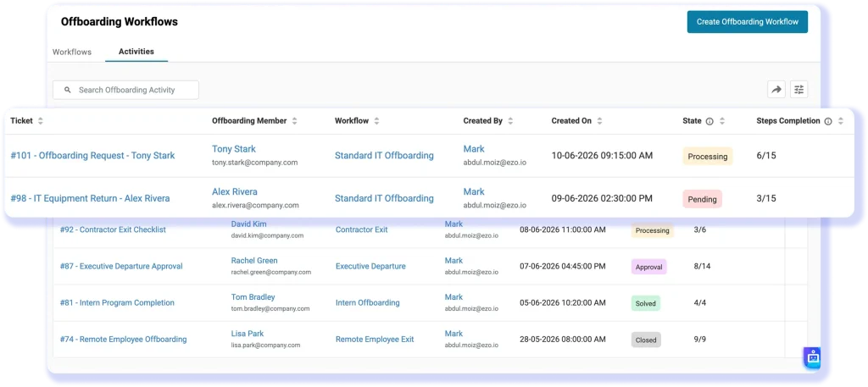The width and height of the screenshot is (868, 387).
Task: Click Mark creator link in ticket #92 row
Action: point(454,224)
